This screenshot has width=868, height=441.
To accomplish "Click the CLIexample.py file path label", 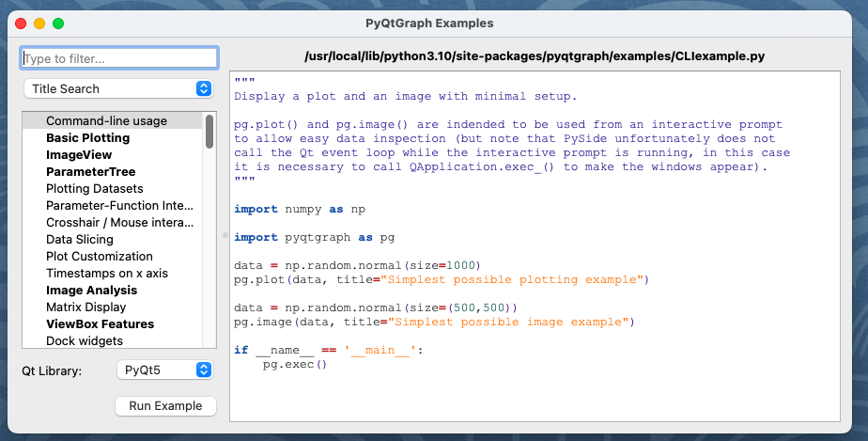I will tap(535, 56).
